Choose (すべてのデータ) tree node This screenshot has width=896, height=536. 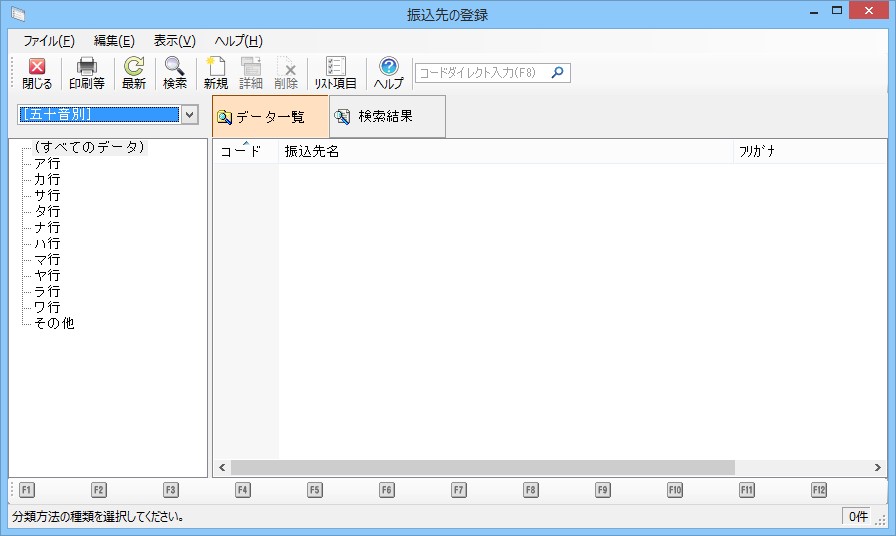(x=89, y=147)
